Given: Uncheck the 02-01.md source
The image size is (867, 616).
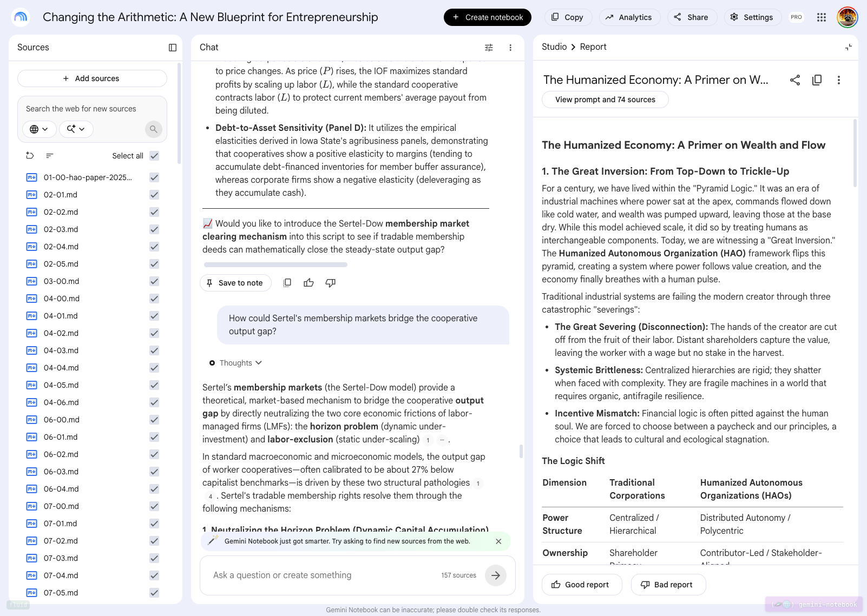Looking at the screenshot, I should pos(154,195).
